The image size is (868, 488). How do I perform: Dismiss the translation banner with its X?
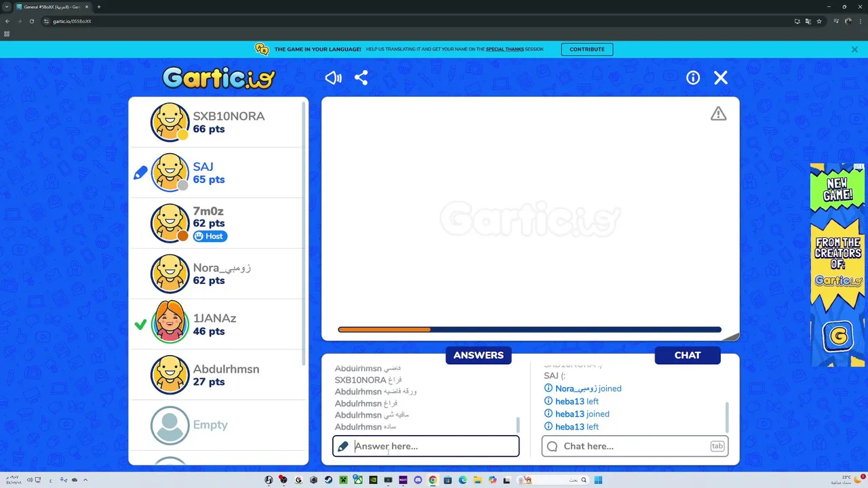click(x=854, y=49)
